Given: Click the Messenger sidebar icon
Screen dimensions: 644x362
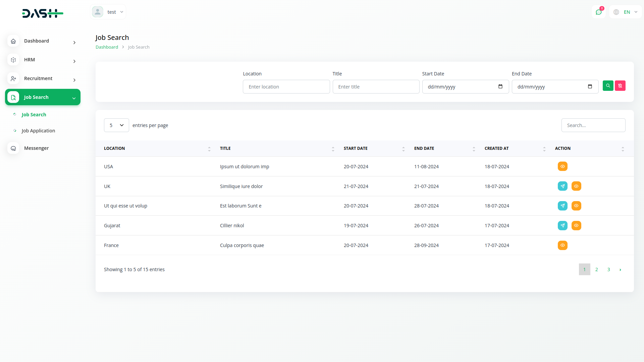Looking at the screenshot, I should point(13,148).
